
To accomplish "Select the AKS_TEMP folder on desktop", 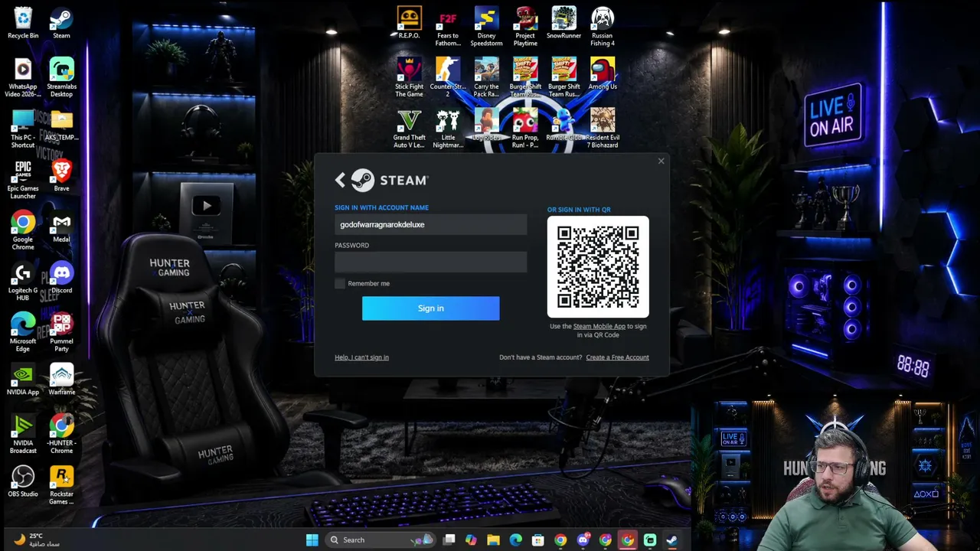I will coord(61,124).
